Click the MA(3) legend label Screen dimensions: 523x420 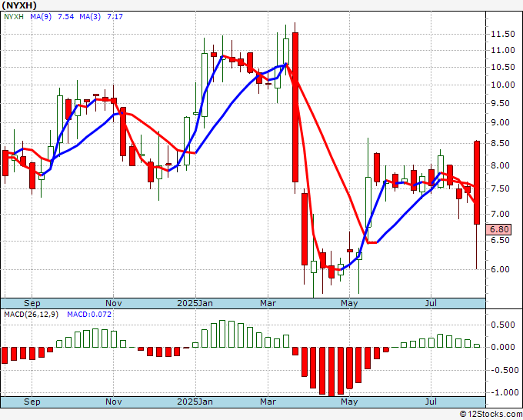coord(90,16)
